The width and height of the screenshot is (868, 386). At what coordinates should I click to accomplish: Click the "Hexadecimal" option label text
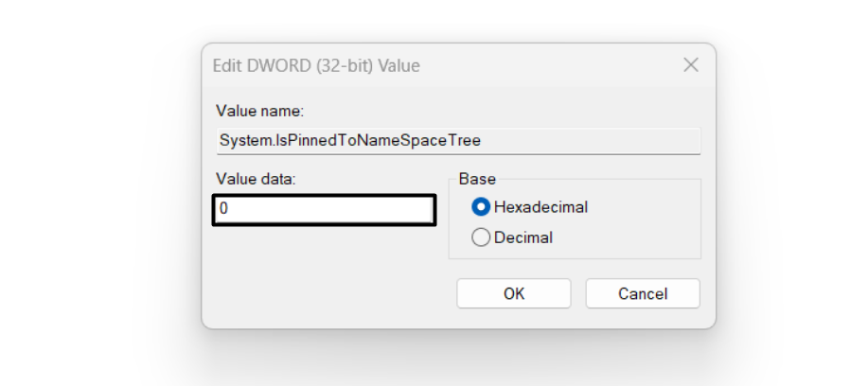point(540,207)
